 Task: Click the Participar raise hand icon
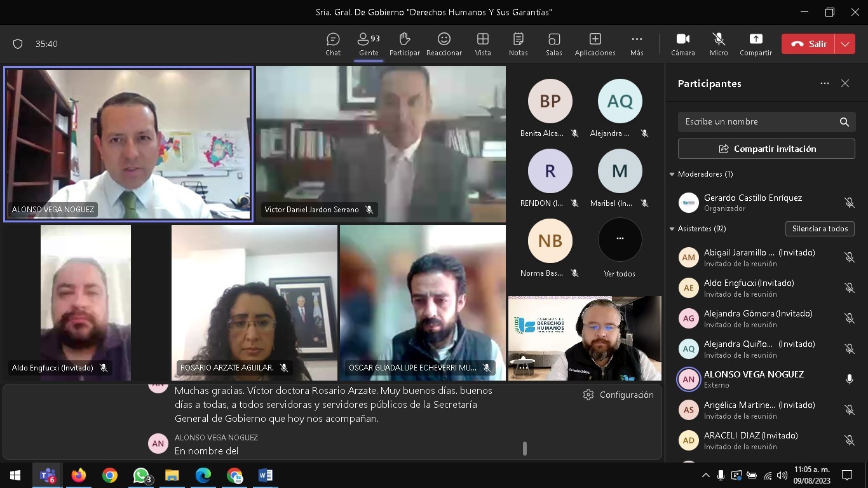coord(404,44)
